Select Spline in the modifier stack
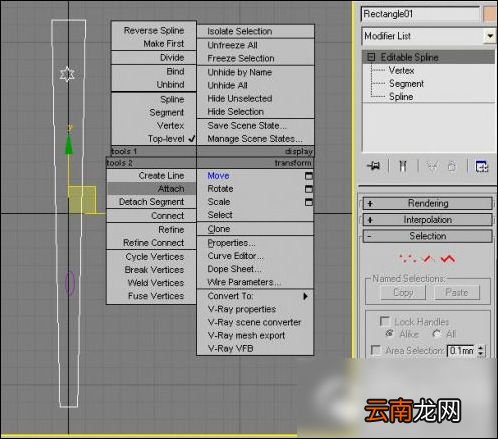The height and width of the screenshot is (439, 498). coord(401,97)
